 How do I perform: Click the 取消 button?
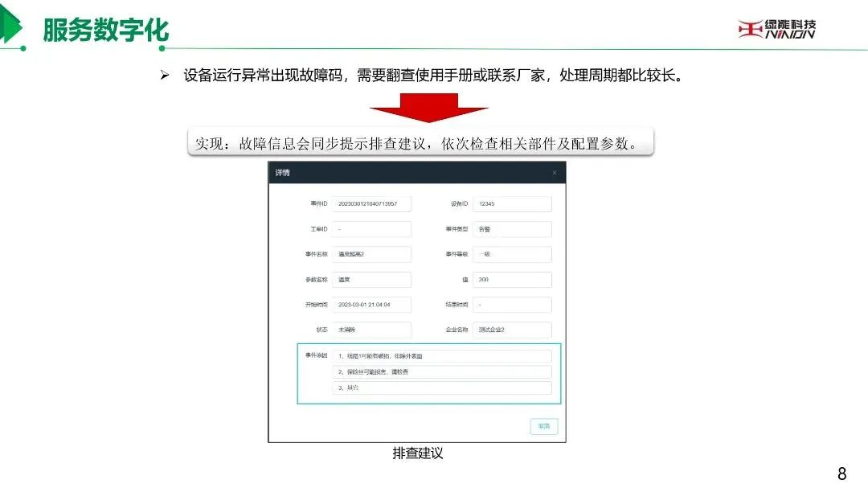[x=543, y=426]
